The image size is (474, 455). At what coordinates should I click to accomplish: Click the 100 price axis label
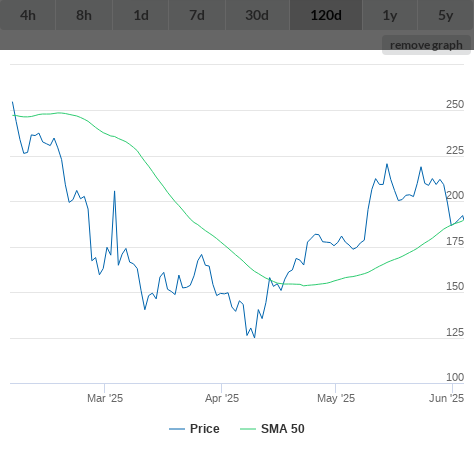pos(455,377)
